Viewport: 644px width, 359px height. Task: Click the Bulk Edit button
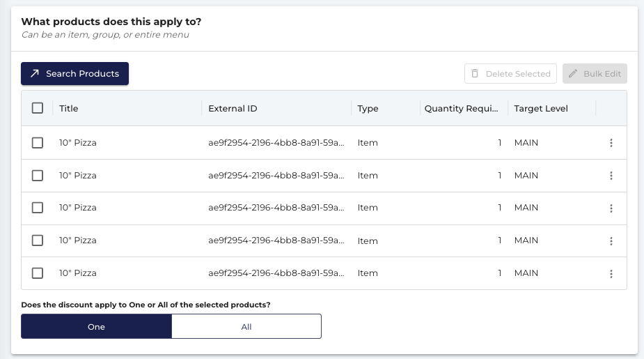pos(595,74)
